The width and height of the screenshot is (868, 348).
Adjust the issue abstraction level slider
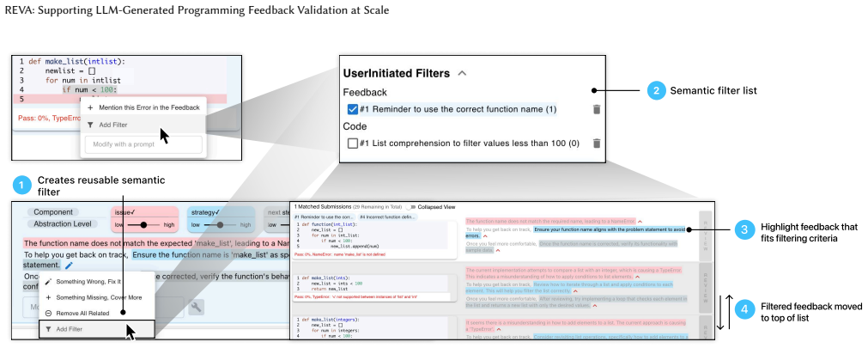(143, 225)
